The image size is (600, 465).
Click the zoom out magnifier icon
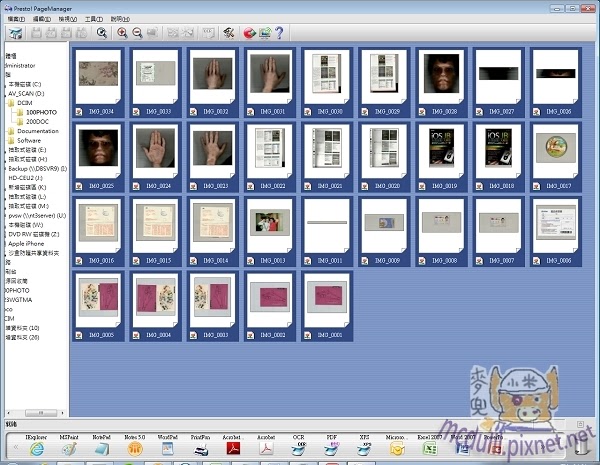click(x=137, y=33)
